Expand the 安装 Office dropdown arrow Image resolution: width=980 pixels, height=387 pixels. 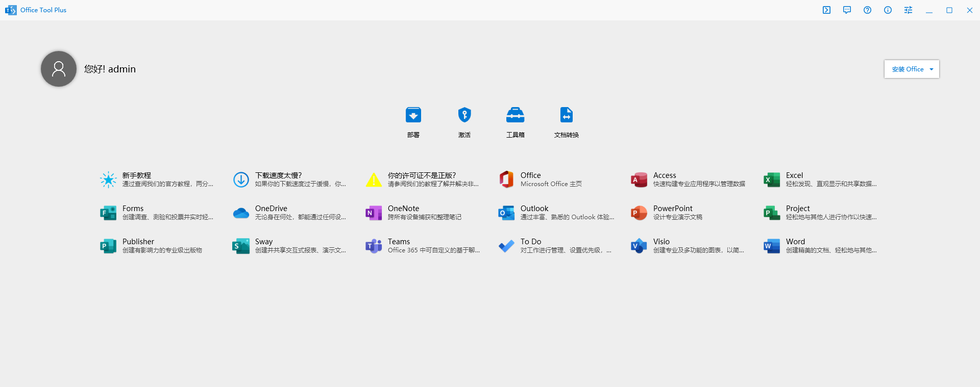click(x=932, y=69)
